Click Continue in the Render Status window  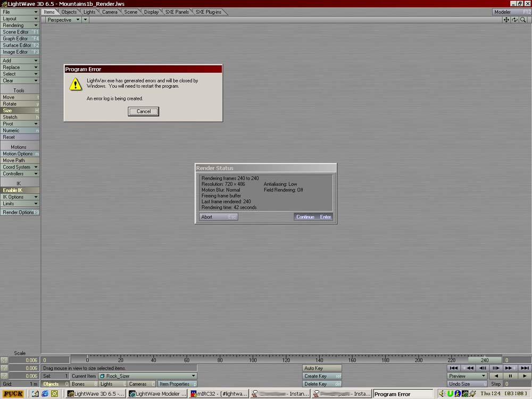[x=313, y=217]
